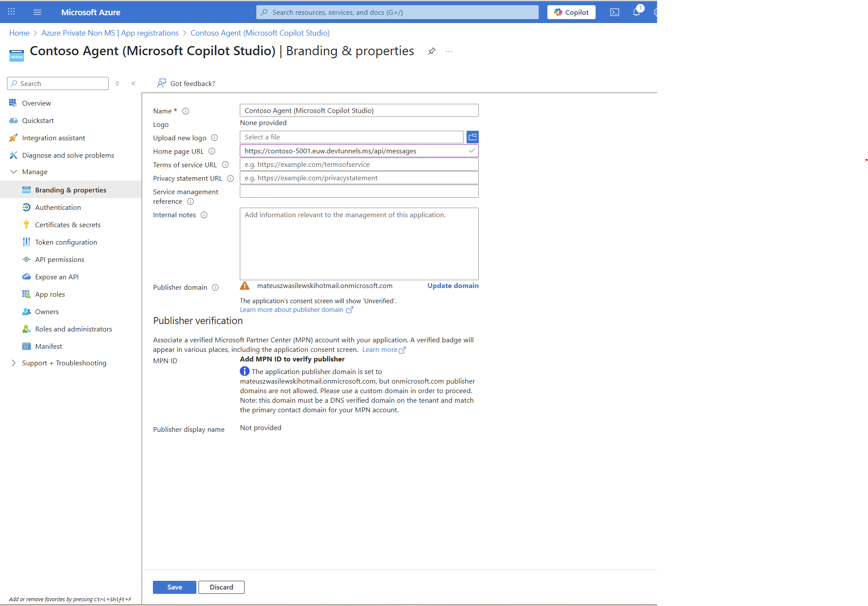Navigate to Home via breadcrumb
868x606 pixels.
[x=19, y=33]
